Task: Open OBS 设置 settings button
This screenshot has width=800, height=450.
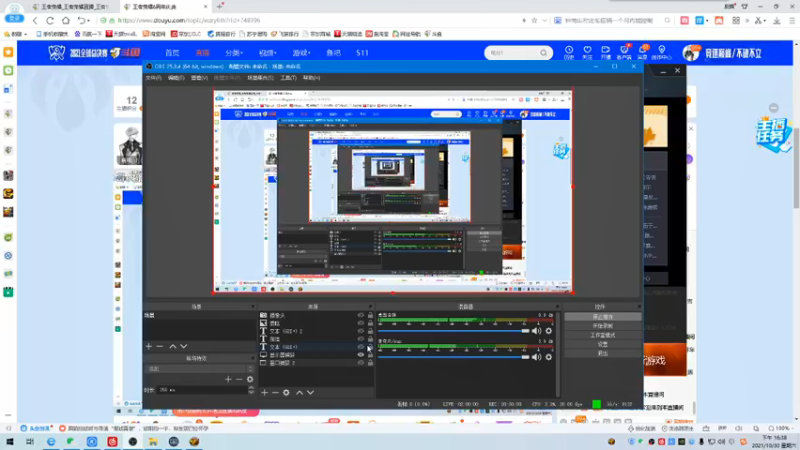Action: tap(603, 344)
